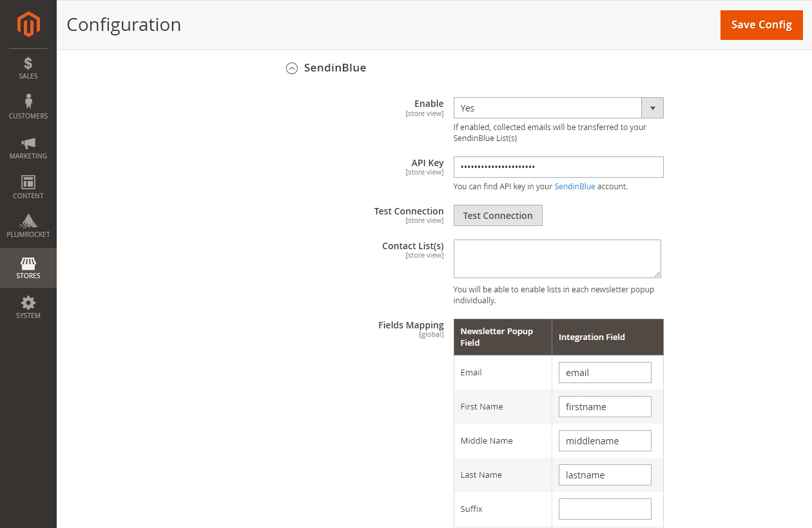The width and height of the screenshot is (812, 528).
Task: Open the Content sidebar icon
Action: (x=28, y=182)
